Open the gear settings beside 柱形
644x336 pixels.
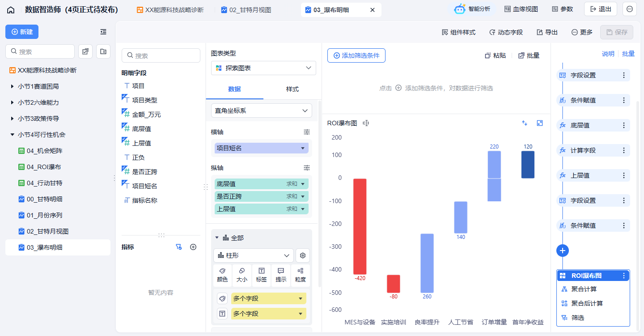pos(303,255)
